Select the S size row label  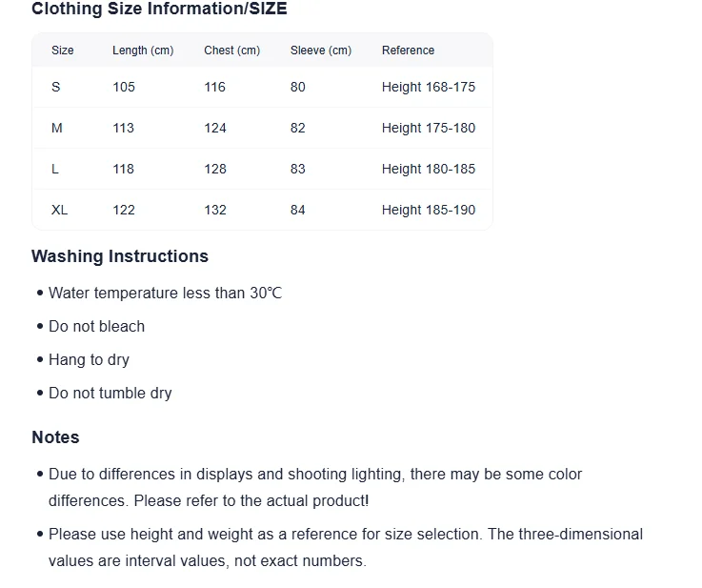pos(56,87)
